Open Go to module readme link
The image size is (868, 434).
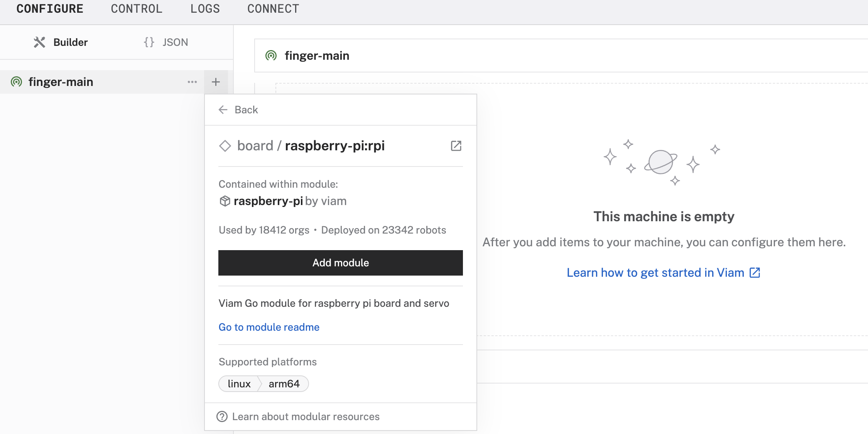pyautogui.click(x=269, y=327)
